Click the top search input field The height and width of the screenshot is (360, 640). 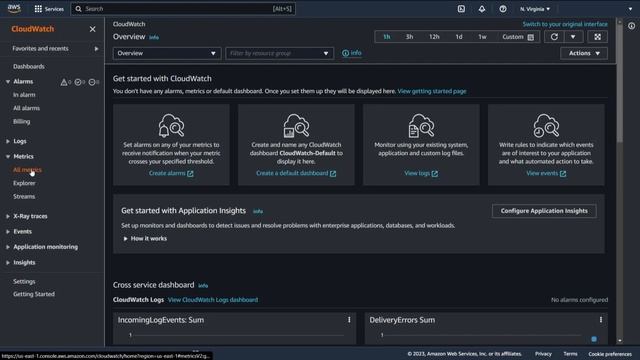pyautogui.click(x=183, y=9)
